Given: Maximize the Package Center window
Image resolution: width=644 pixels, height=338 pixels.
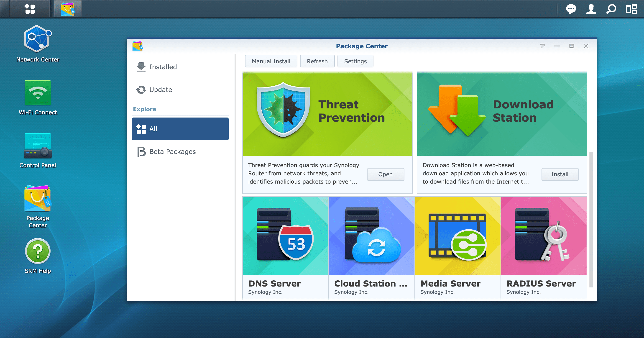Looking at the screenshot, I should [x=571, y=46].
